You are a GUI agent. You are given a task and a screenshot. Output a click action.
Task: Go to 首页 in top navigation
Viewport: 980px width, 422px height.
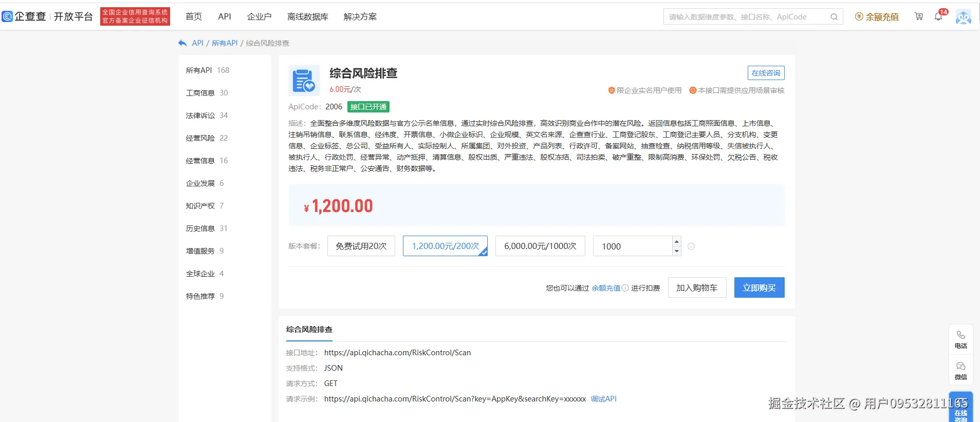194,17
